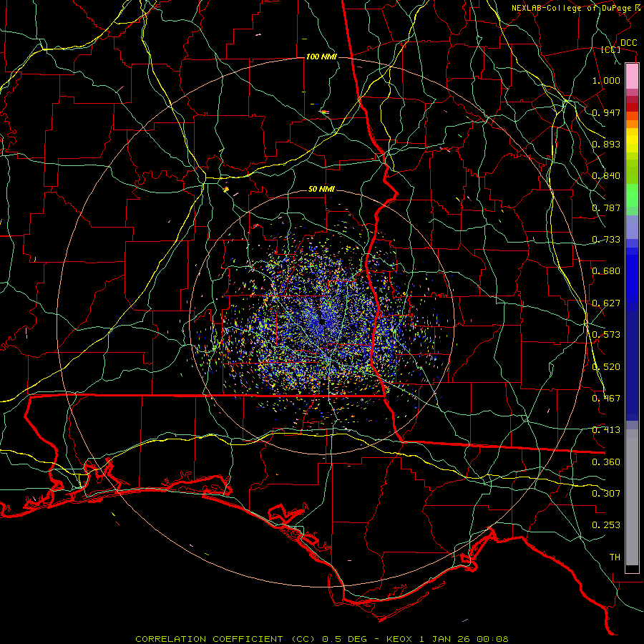Select the 0.947 legend value

(606, 112)
